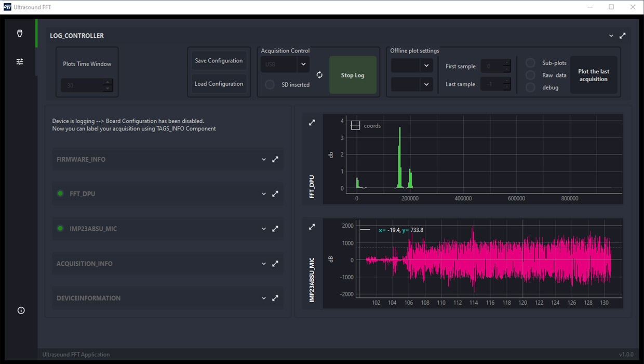Toggle the SD inserted option
Screen dimensions: 644x364
tap(270, 84)
